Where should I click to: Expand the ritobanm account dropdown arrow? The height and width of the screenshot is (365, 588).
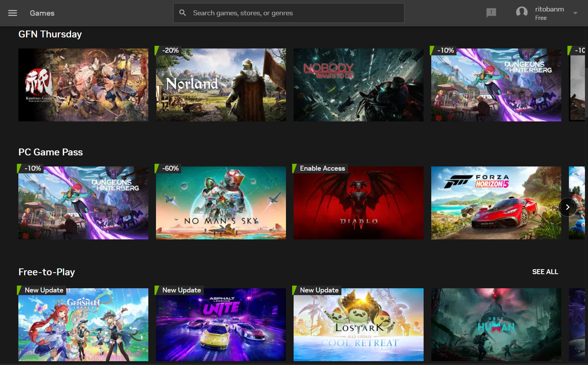[575, 13]
